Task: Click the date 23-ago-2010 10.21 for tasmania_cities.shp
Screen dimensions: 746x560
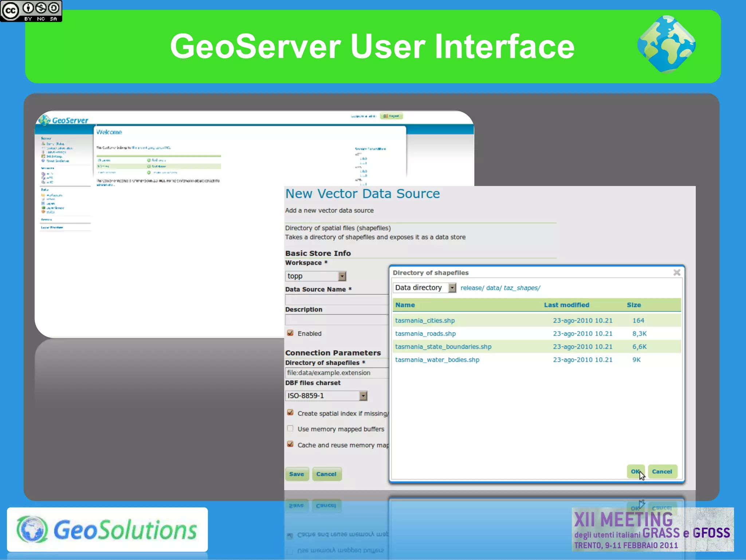Action: pos(583,321)
